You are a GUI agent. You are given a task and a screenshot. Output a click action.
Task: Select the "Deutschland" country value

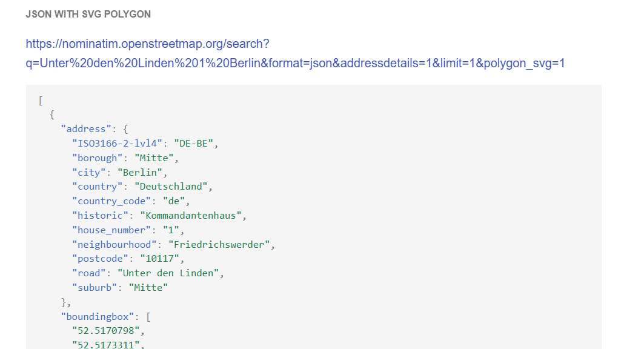pos(173,187)
